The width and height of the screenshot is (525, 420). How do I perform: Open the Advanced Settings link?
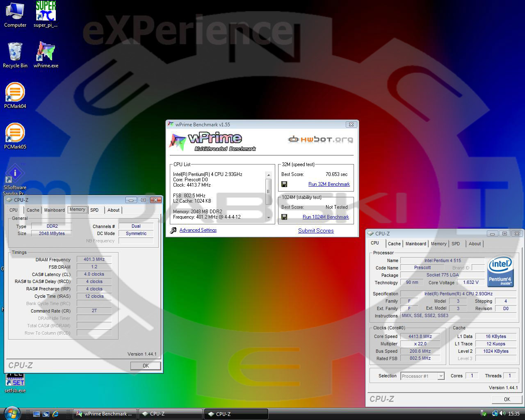coord(198,230)
